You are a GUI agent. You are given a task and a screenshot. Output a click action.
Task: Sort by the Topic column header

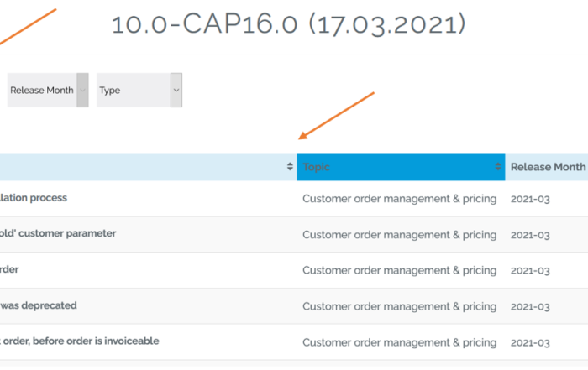click(401, 167)
